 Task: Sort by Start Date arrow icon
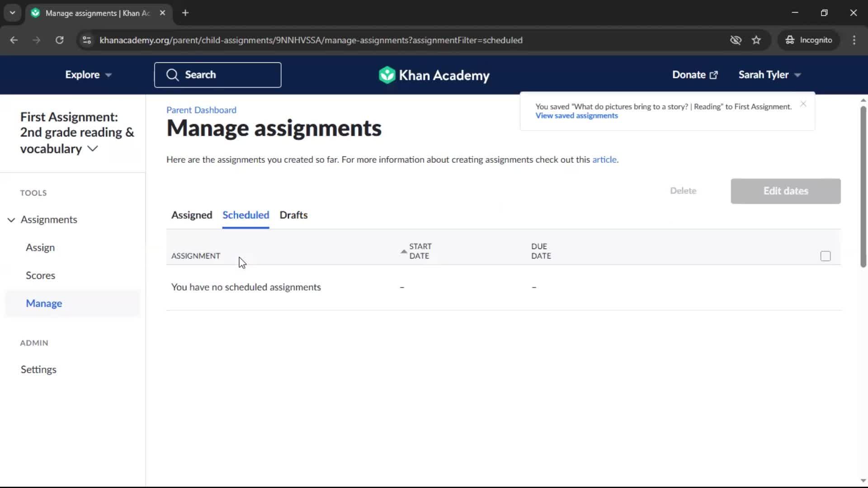pyautogui.click(x=404, y=251)
